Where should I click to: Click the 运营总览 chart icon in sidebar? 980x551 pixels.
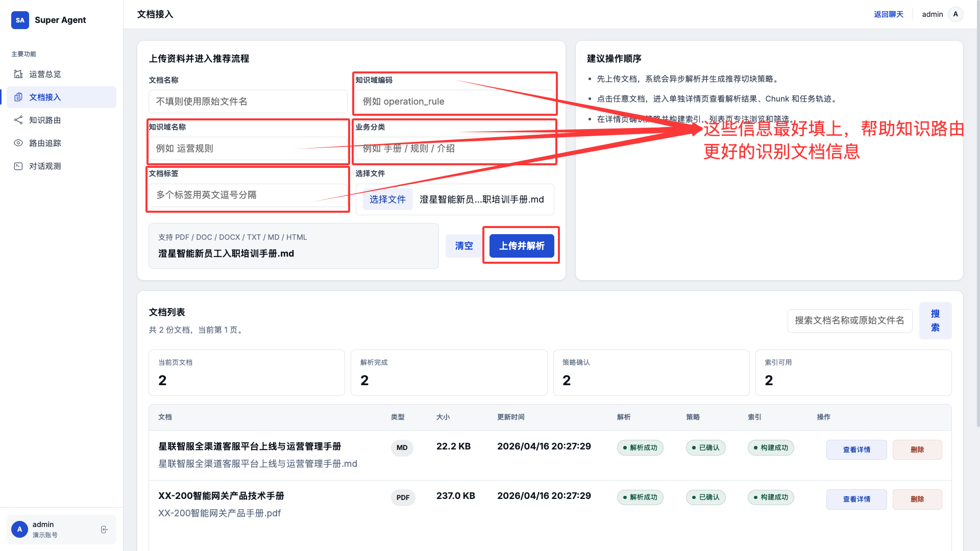coord(18,74)
